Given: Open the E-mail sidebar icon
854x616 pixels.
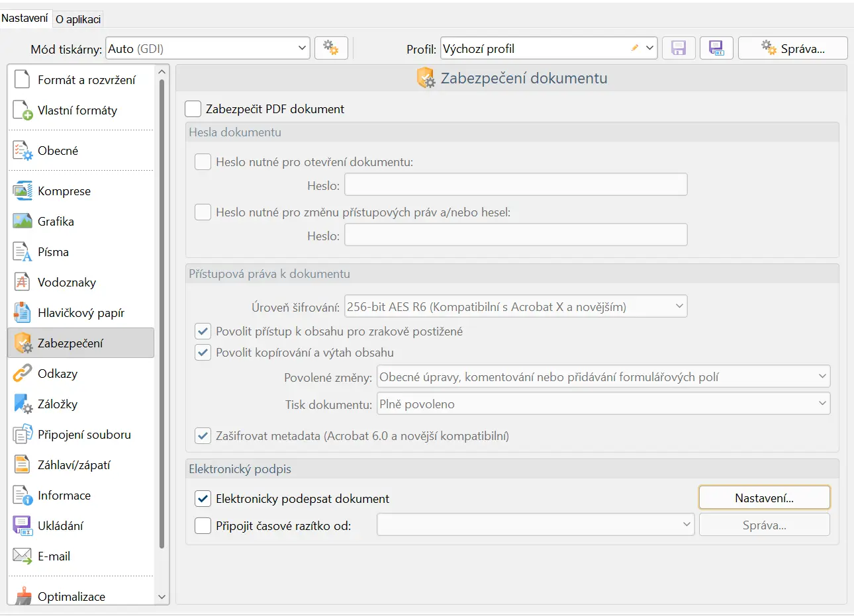Looking at the screenshot, I should (x=23, y=556).
